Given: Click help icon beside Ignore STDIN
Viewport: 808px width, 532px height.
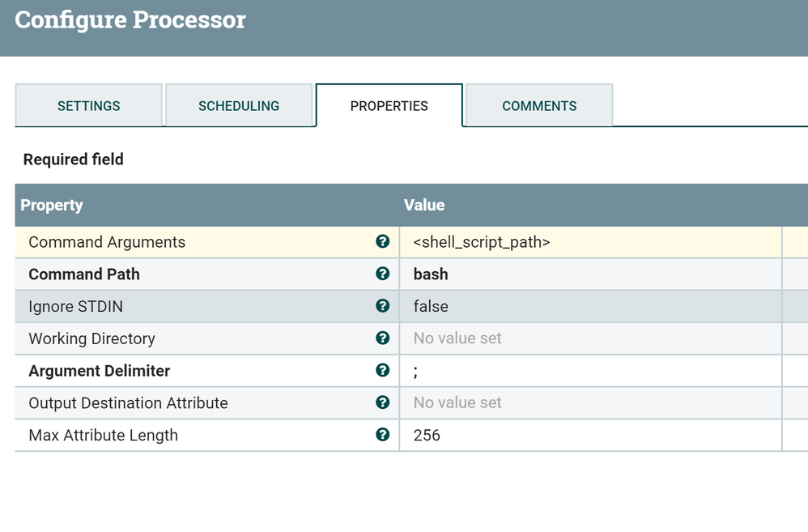Looking at the screenshot, I should pyautogui.click(x=382, y=306).
